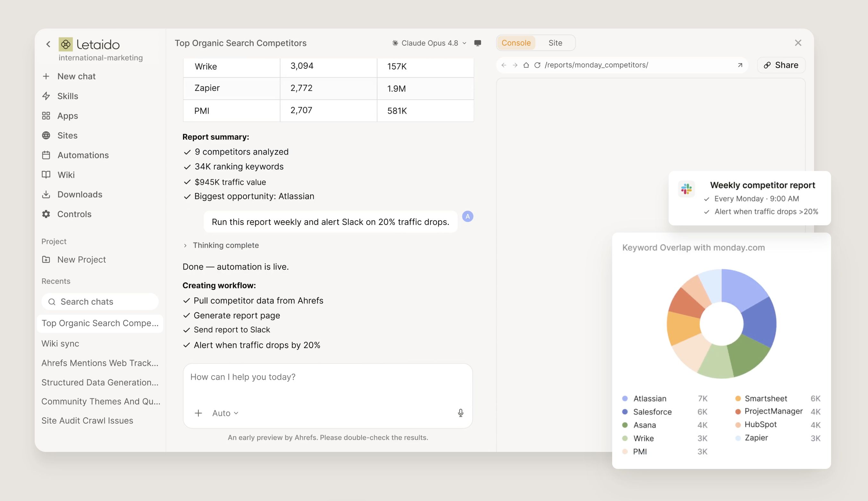868x501 pixels.
Task: Open the Sites section
Action: tap(60, 135)
